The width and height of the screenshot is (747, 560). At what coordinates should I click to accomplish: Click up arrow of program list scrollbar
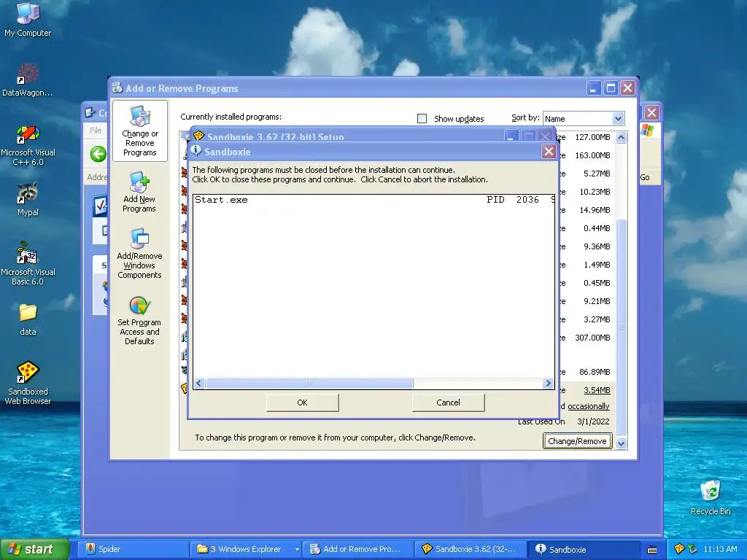[621, 137]
